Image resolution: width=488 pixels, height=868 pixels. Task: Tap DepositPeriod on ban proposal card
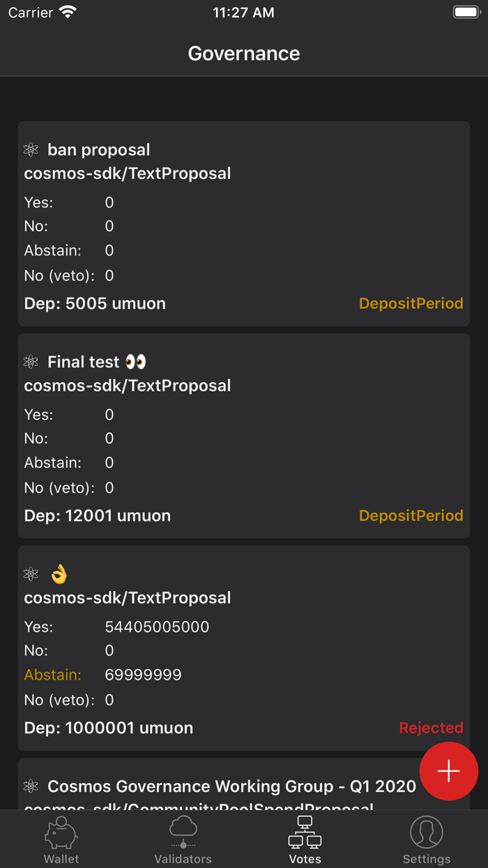(x=411, y=303)
